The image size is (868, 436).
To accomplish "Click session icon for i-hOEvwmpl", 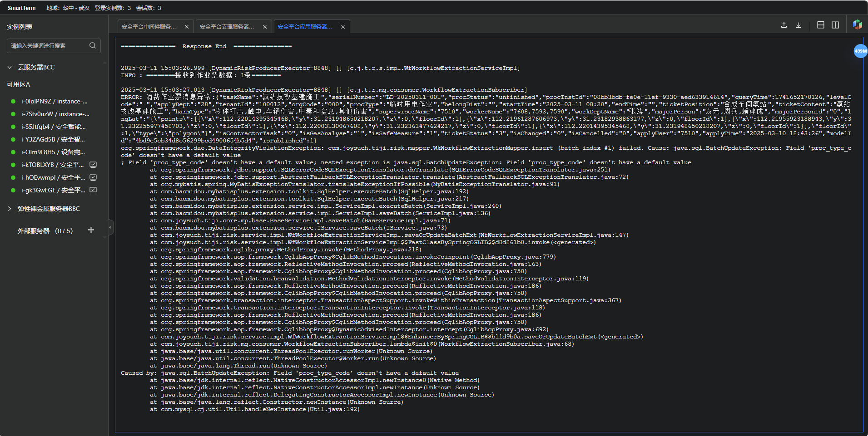I will (93, 177).
